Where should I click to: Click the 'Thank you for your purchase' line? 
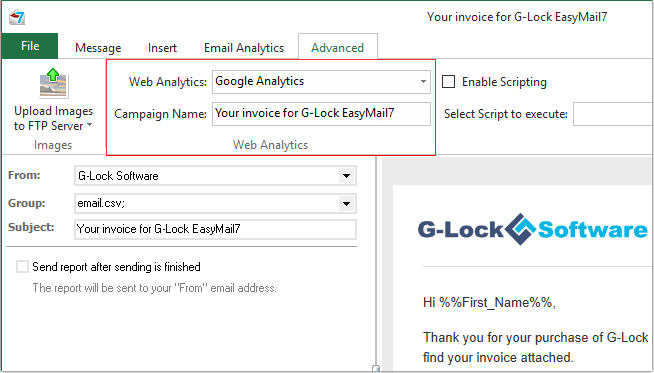pyautogui.click(x=536, y=337)
